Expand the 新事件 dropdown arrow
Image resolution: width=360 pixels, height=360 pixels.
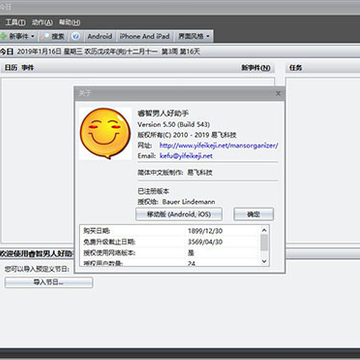pyautogui.click(x=33, y=36)
